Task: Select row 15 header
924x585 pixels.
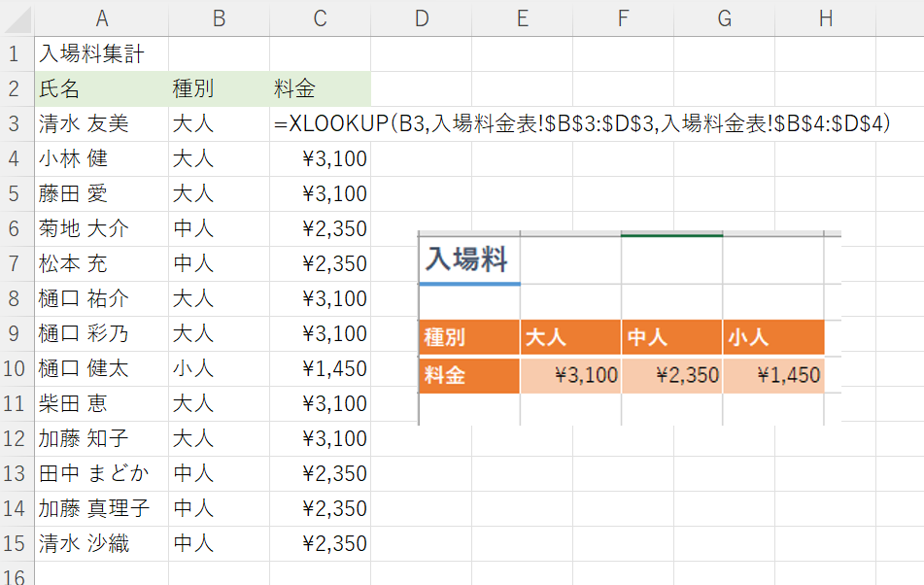Action: click(17, 544)
